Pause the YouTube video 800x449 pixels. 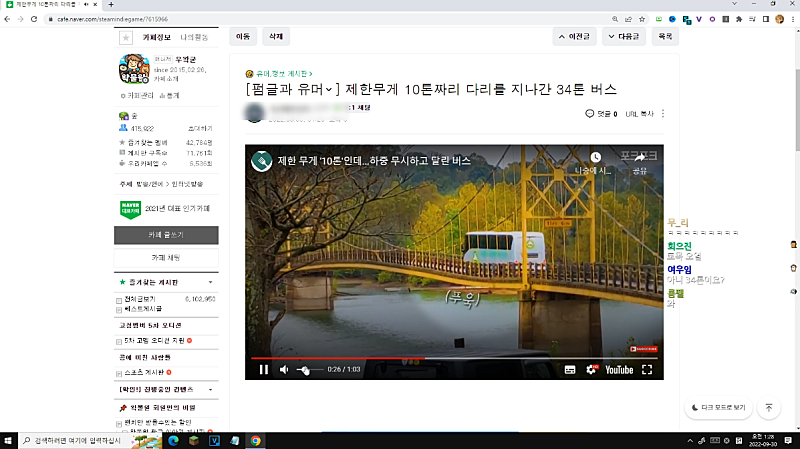264,369
